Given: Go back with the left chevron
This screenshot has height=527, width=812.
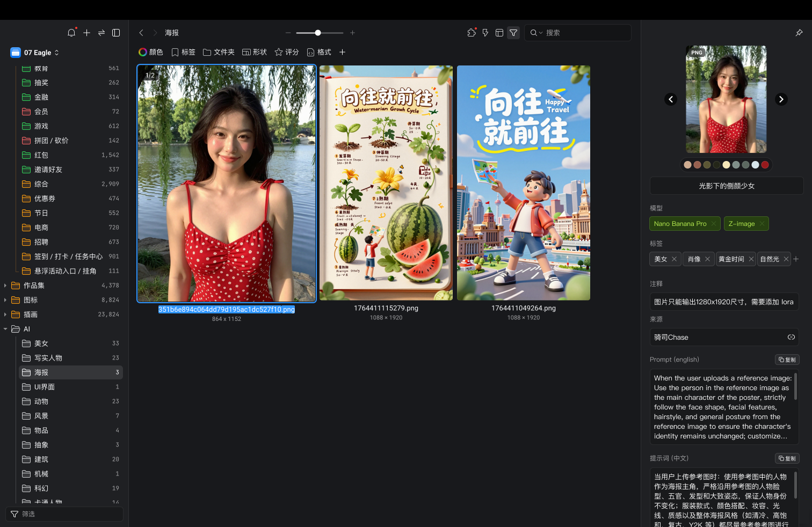Looking at the screenshot, I should click(x=141, y=33).
